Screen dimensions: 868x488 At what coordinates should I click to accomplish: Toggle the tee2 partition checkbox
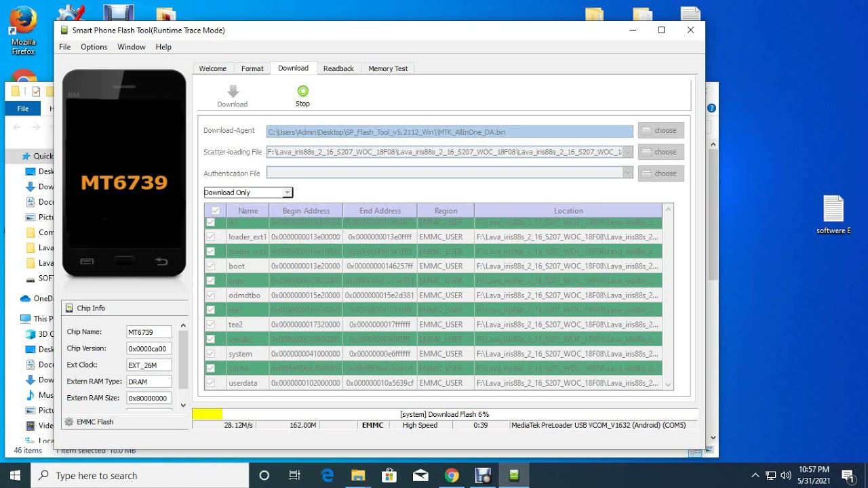pyautogui.click(x=211, y=324)
